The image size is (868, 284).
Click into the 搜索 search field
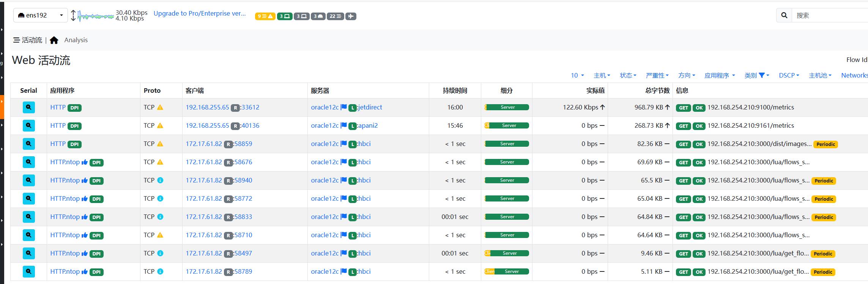coord(830,15)
